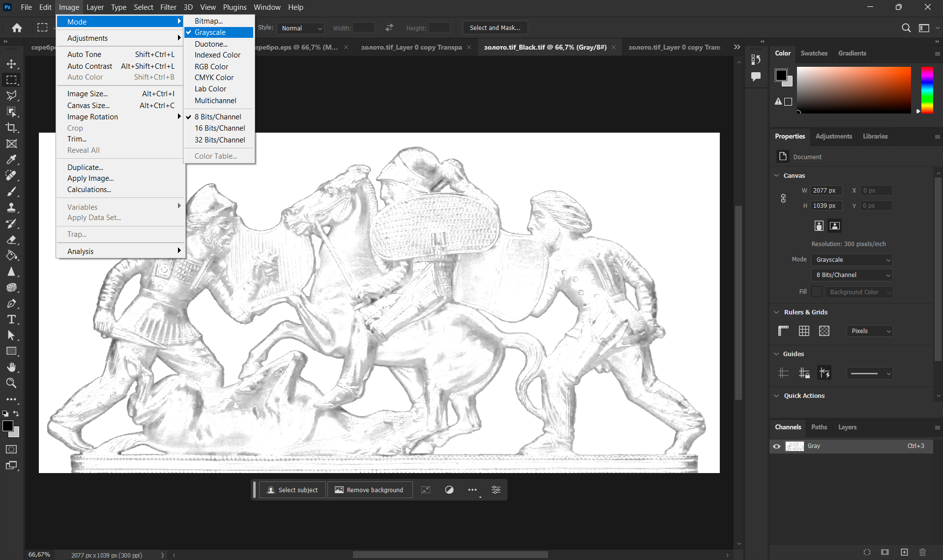The height and width of the screenshot is (560, 943).
Task: Toggle the grid display
Action: (x=804, y=331)
